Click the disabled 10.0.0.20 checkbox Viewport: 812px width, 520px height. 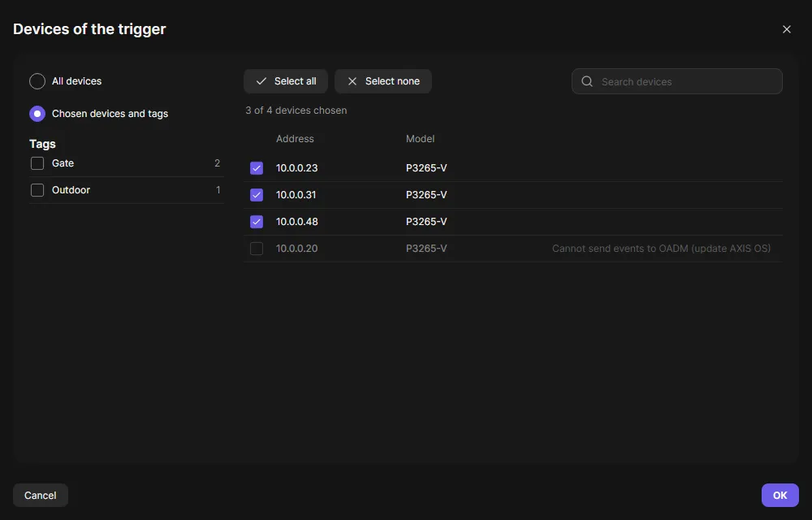pos(257,249)
